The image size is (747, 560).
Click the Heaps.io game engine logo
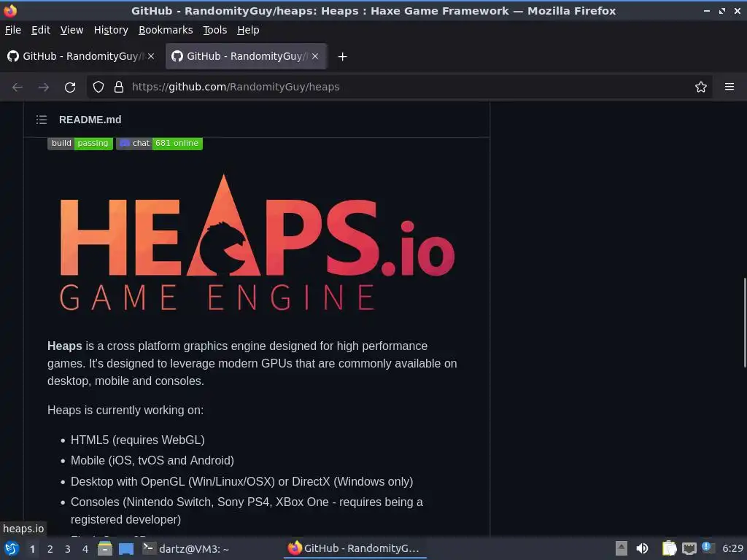click(x=258, y=243)
